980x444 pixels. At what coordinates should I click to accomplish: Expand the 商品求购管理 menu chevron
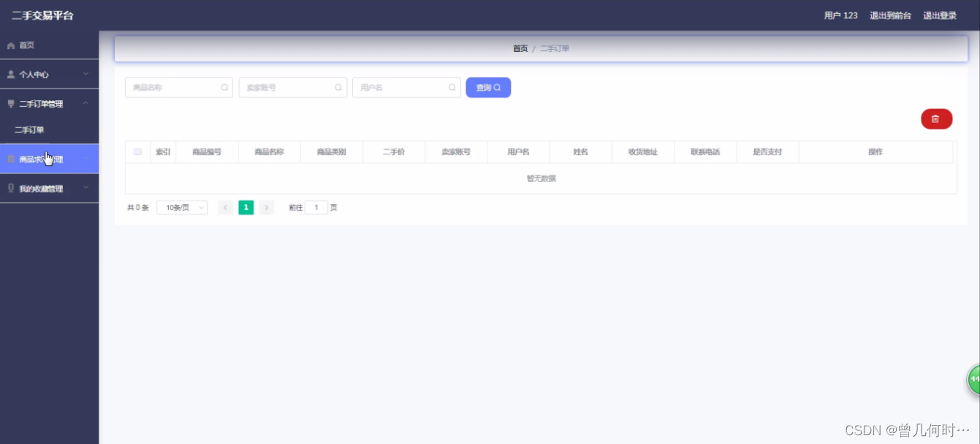(86, 159)
